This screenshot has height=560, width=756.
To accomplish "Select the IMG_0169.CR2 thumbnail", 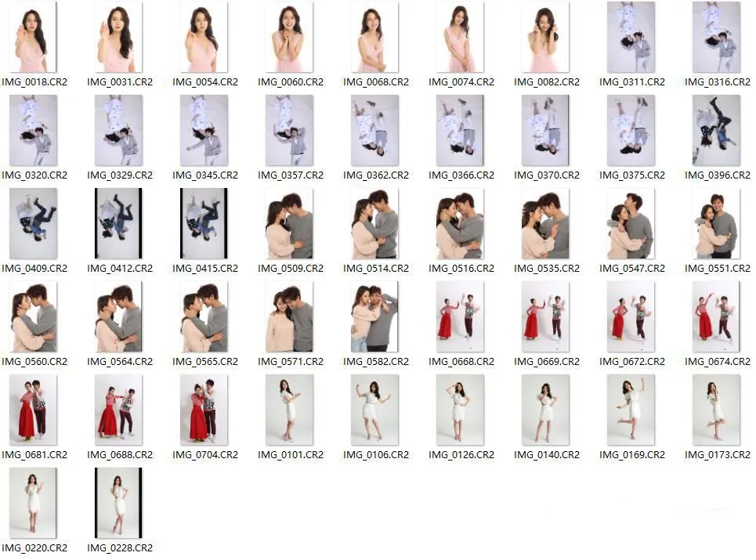I will (x=631, y=410).
